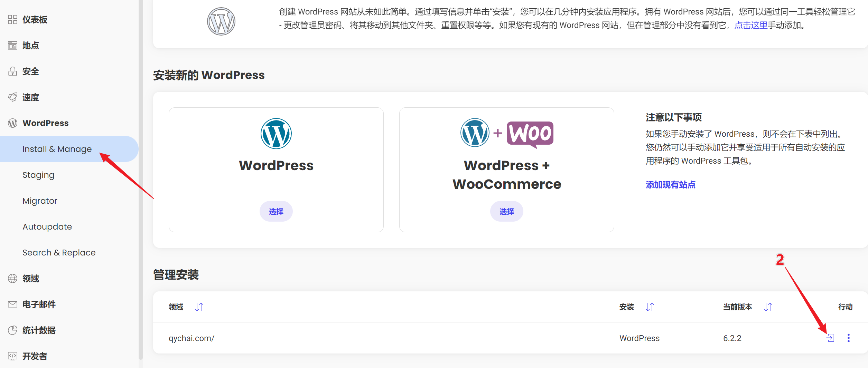Screen dimensions: 868x368
Task: Open the Staging submenu item
Action: pyautogui.click(x=38, y=175)
